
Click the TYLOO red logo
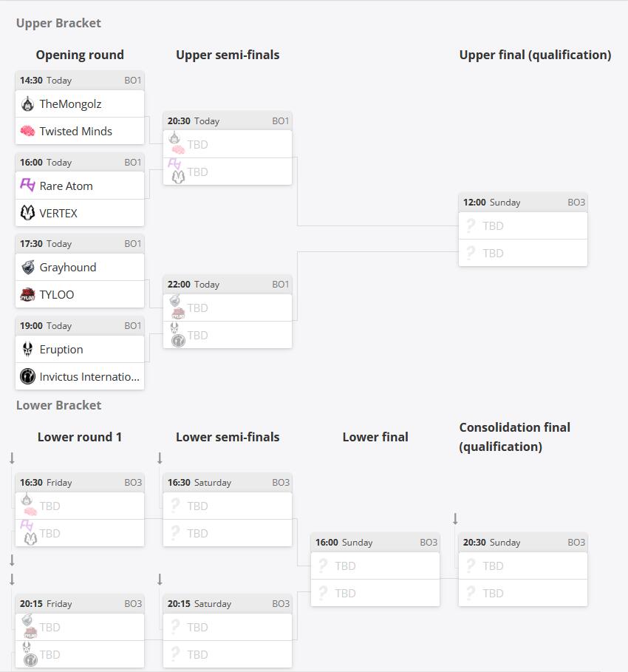tap(27, 294)
